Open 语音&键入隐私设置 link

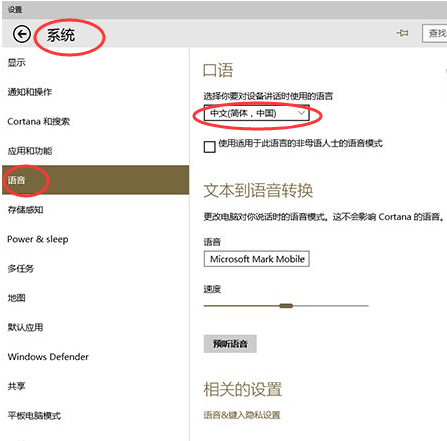[x=242, y=415]
